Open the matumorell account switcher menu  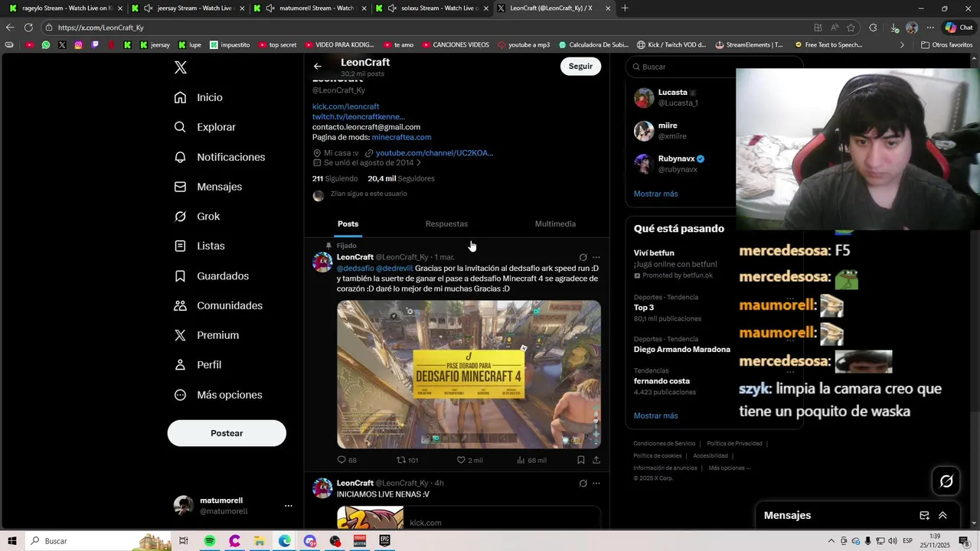[289, 506]
